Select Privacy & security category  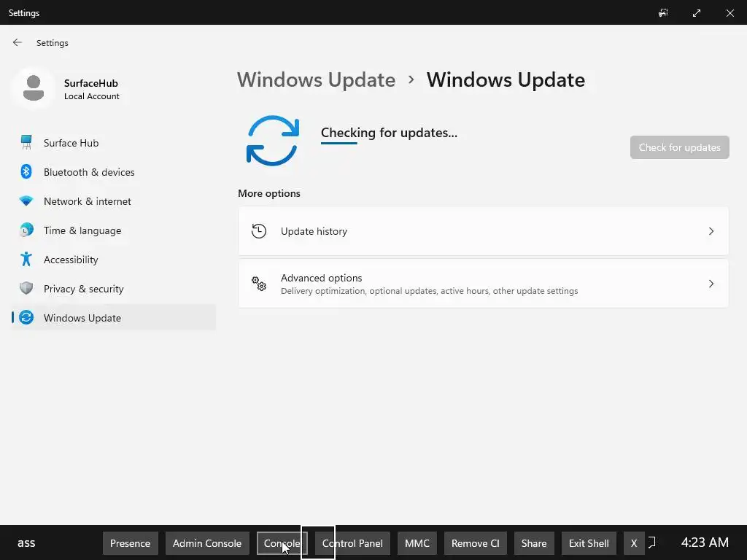click(113, 289)
